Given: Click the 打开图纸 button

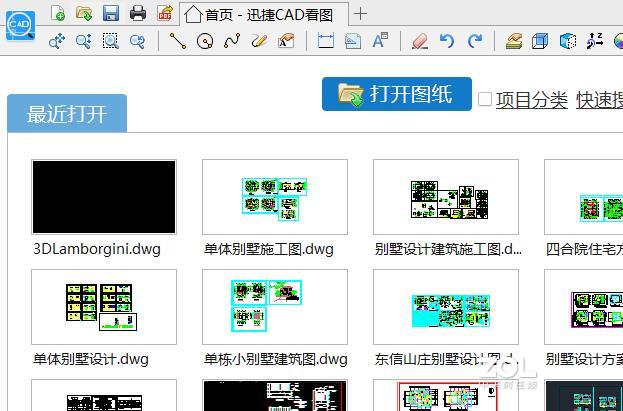Looking at the screenshot, I should [397, 94].
